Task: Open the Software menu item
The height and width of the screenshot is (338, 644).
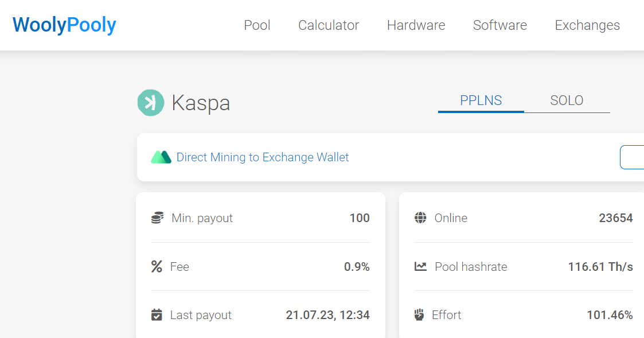Action: pos(499,25)
